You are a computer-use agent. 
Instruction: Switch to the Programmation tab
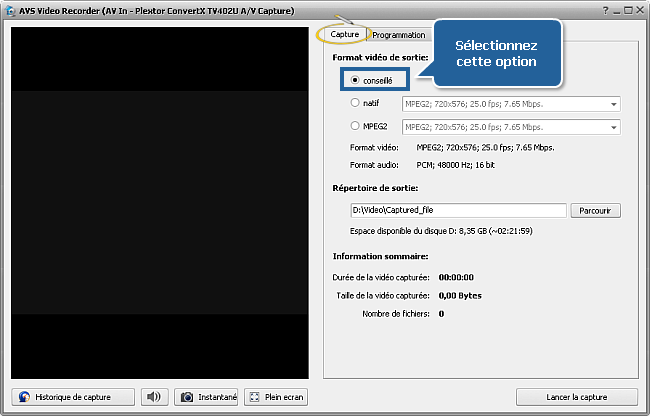(x=398, y=35)
